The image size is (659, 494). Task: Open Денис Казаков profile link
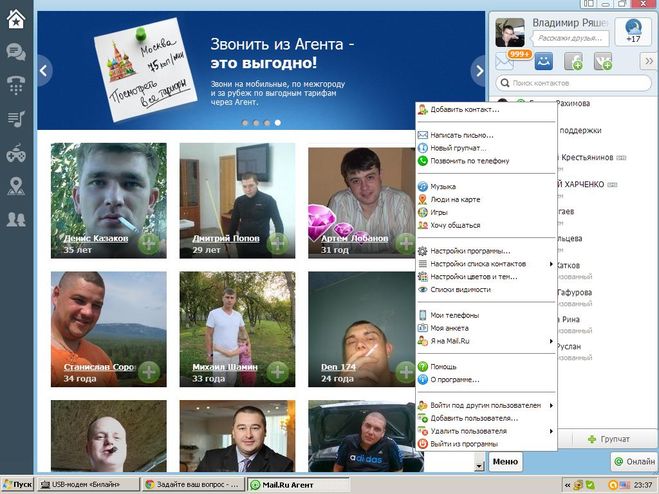pyautogui.click(x=96, y=238)
